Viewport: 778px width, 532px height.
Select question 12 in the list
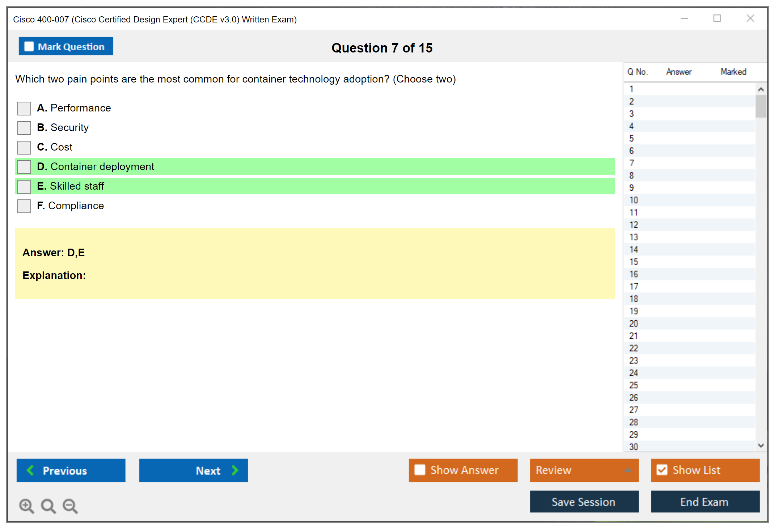click(x=634, y=225)
